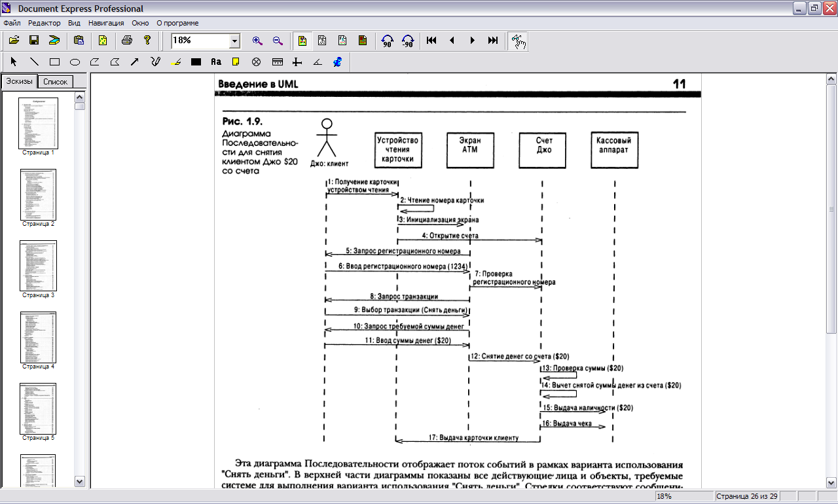Image resolution: width=838 pixels, height=504 pixels.
Task: Select the arrow pointer tool
Action: [14, 62]
